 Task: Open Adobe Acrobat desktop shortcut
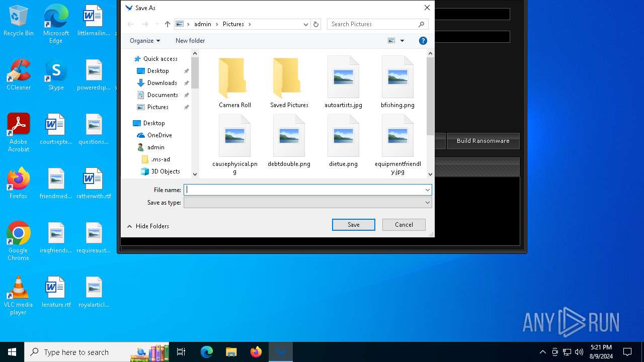19,133
